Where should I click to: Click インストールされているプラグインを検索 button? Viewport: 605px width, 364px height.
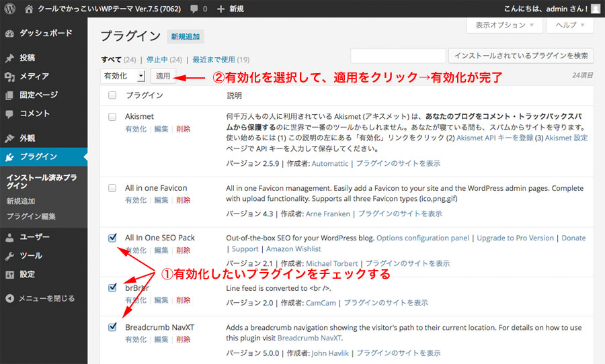521,56
